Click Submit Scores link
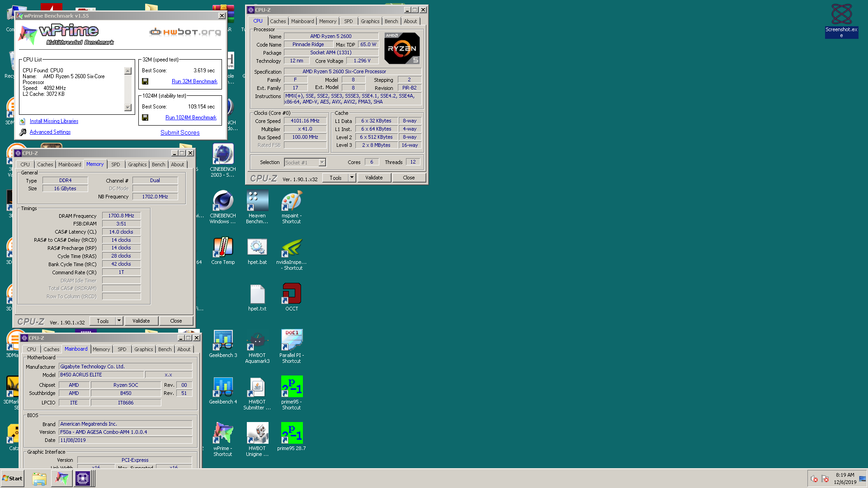Screen dimensions: 868x488 pyautogui.click(x=180, y=132)
